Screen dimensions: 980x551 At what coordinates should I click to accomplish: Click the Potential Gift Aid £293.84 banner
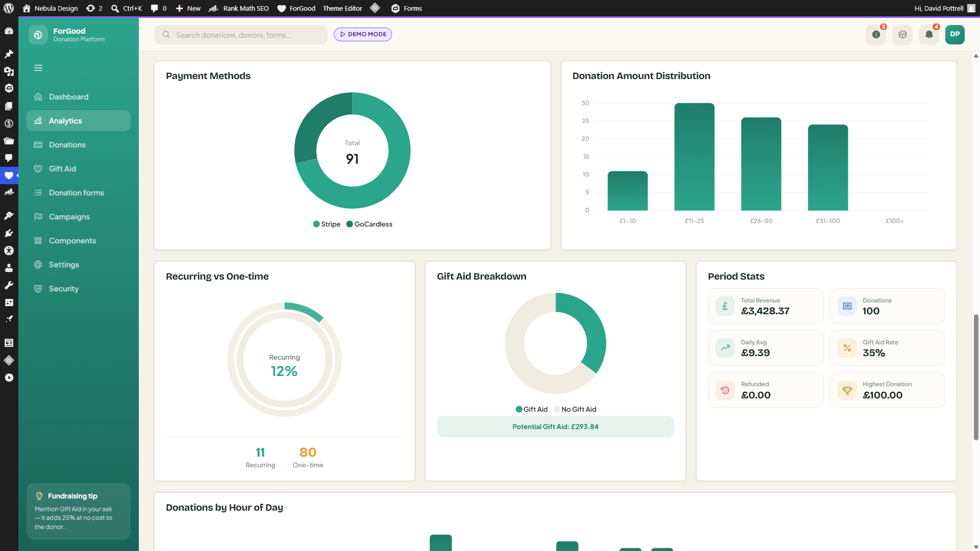pos(555,427)
